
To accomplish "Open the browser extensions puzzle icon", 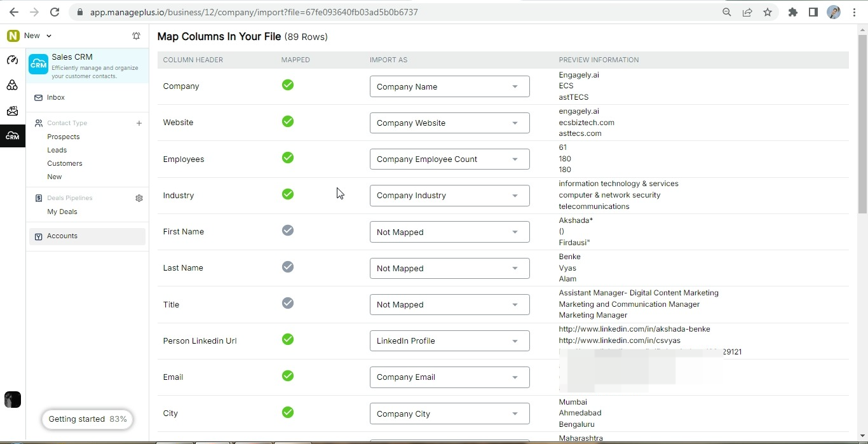I will pos(793,12).
